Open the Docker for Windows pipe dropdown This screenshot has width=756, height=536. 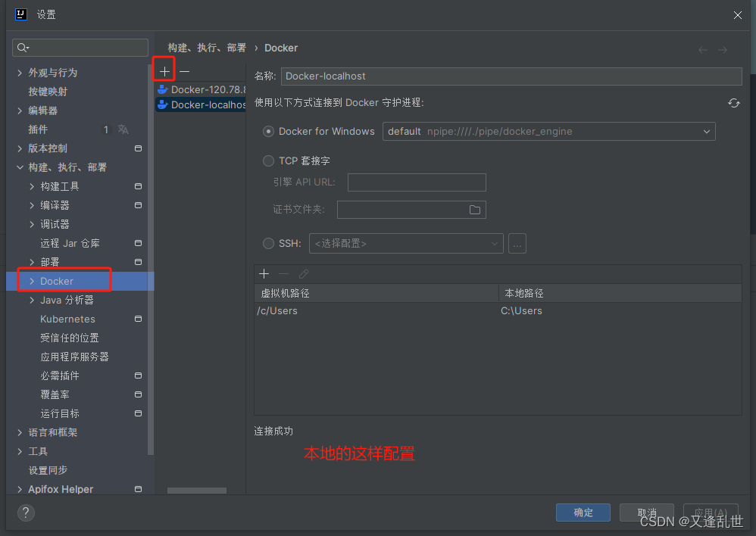coord(548,131)
